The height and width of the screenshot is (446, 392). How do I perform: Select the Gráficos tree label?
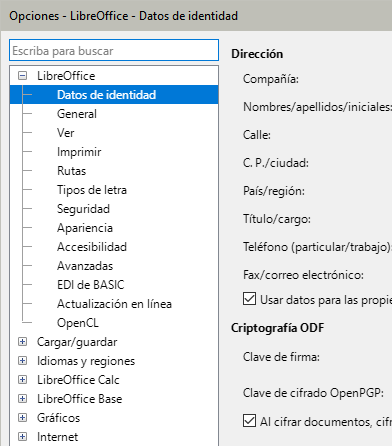[58, 418]
